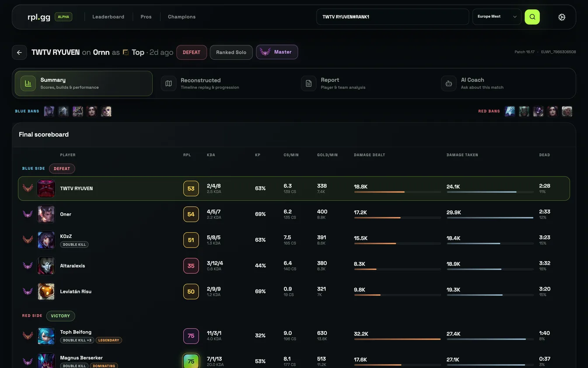This screenshot has width=588, height=368.
Task: Click Magnus Berserker's champion portrait
Action: pos(46,361)
